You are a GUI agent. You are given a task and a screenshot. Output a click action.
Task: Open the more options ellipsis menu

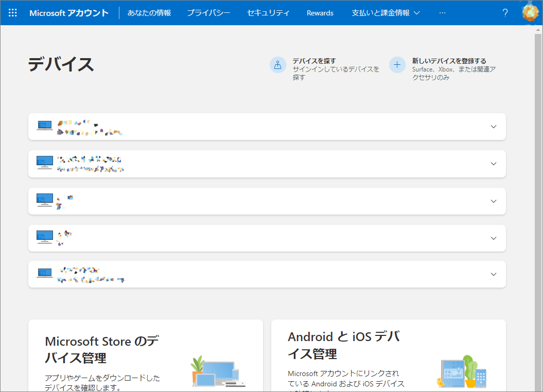coord(442,13)
